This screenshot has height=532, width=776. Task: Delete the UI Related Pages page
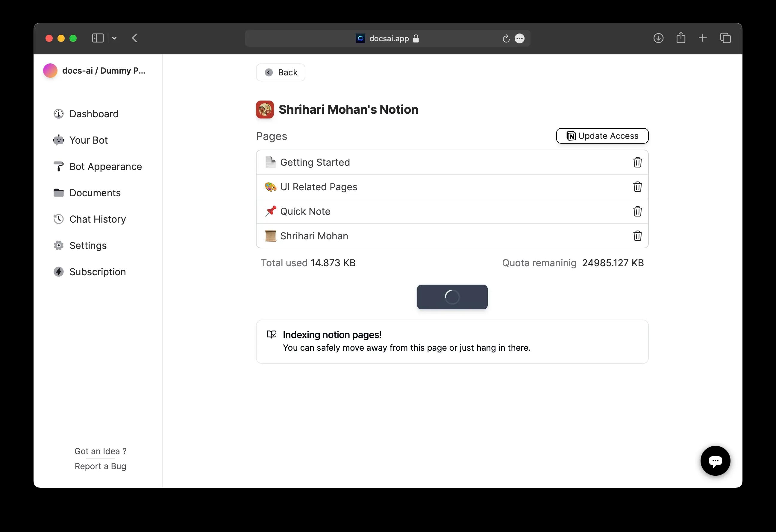637,187
